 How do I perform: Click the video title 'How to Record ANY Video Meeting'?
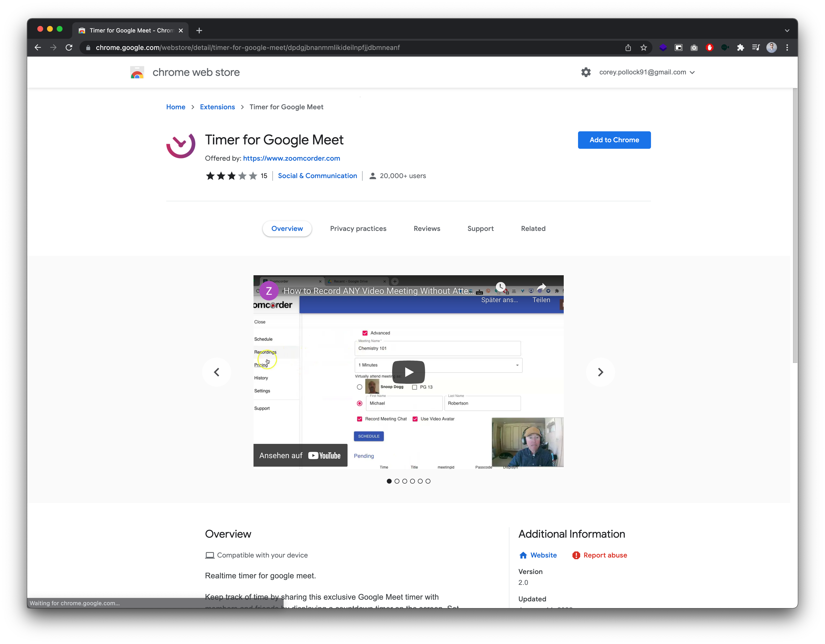click(x=378, y=291)
